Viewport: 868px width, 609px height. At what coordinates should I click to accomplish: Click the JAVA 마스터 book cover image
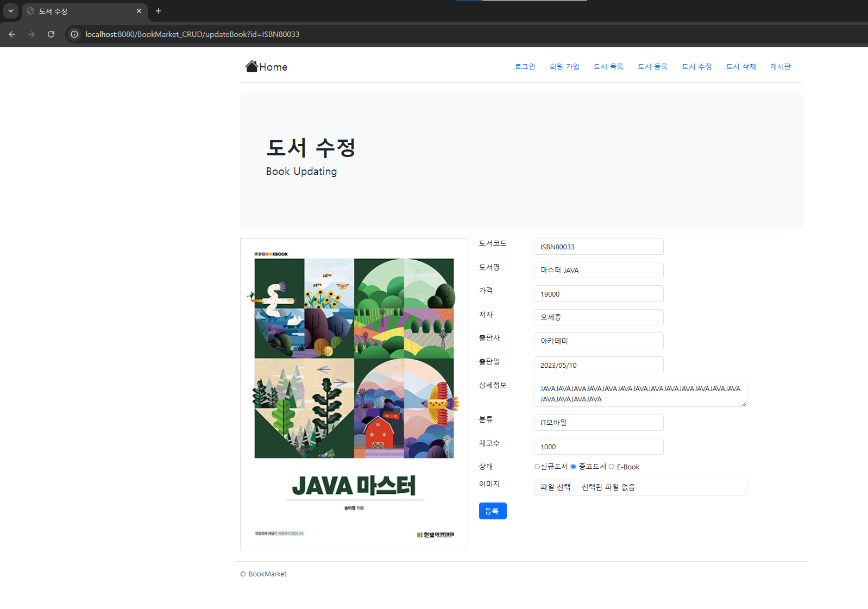(x=354, y=394)
